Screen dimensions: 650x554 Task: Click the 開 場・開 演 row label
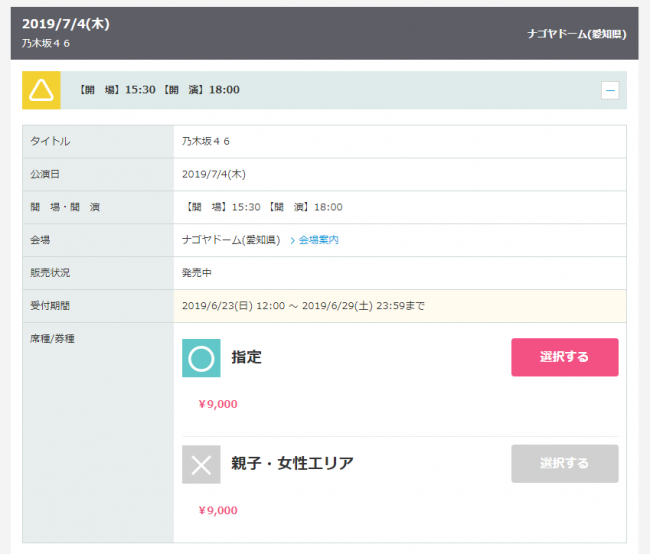(65, 207)
